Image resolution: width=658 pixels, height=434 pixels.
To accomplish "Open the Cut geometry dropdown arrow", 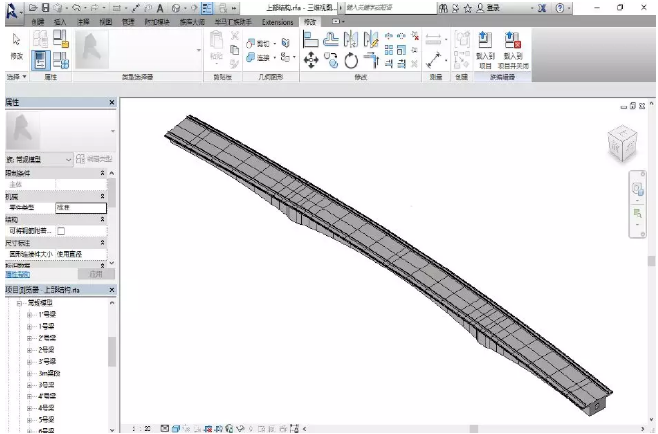I will tap(274, 44).
